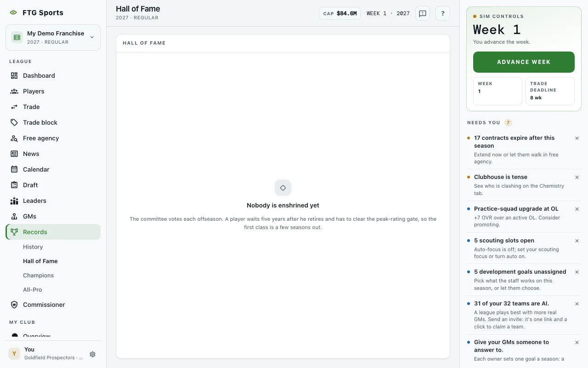Click the Week 1 info card

click(x=498, y=91)
